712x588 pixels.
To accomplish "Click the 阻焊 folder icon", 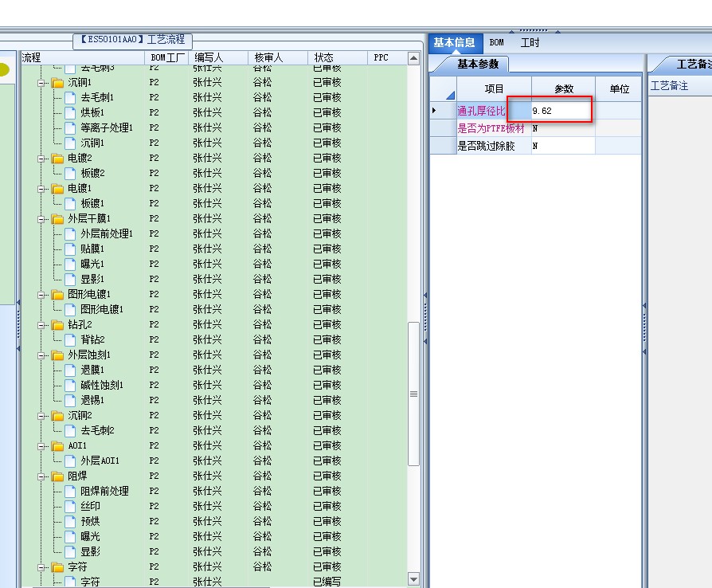I will pos(57,476).
